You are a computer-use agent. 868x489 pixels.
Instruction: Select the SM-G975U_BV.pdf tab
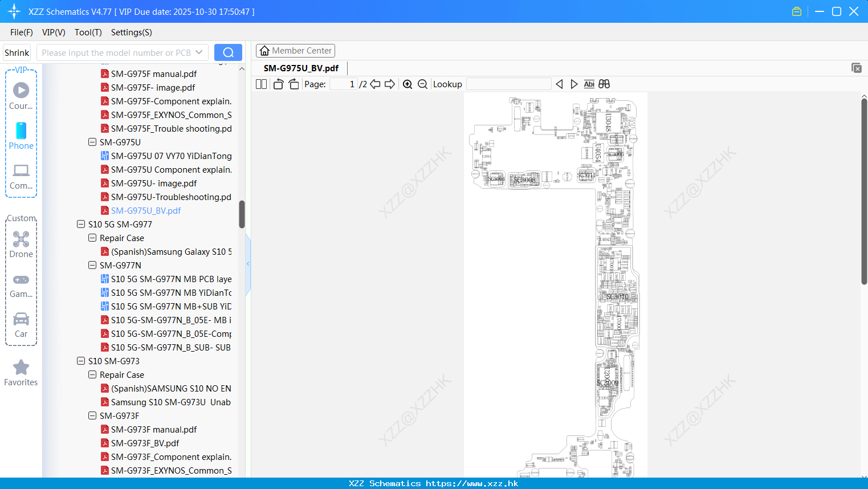[x=301, y=68]
